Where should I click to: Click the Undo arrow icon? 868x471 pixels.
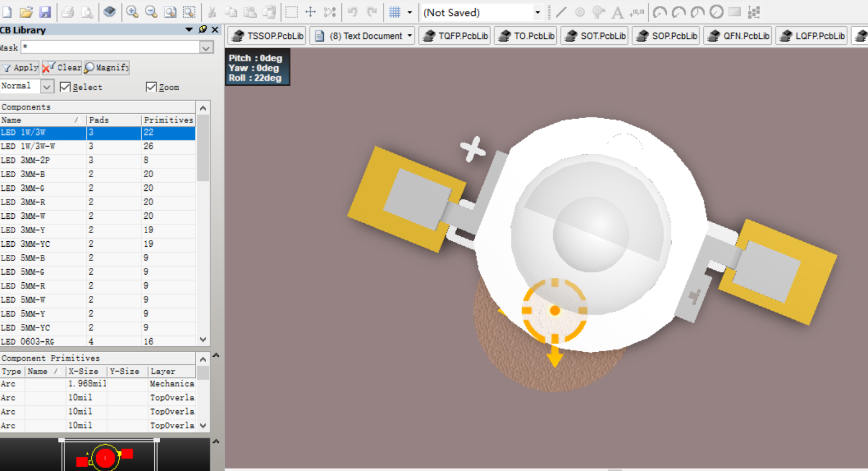pyautogui.click(x=353, y=11)
